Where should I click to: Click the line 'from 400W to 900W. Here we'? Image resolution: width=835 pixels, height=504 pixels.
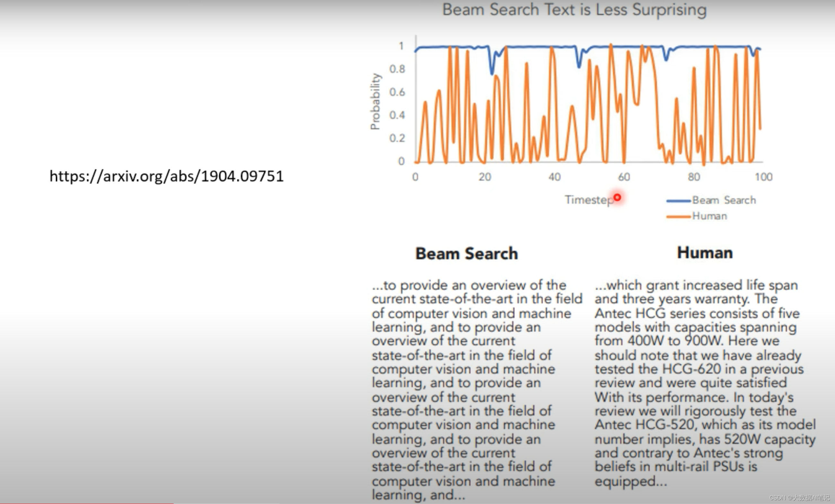pos(687,341)
